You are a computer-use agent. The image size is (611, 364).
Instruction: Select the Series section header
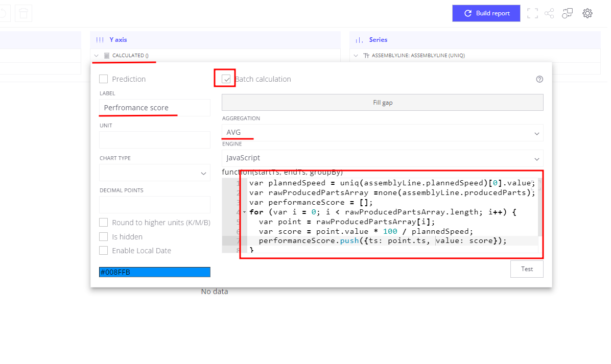[378, 40]
